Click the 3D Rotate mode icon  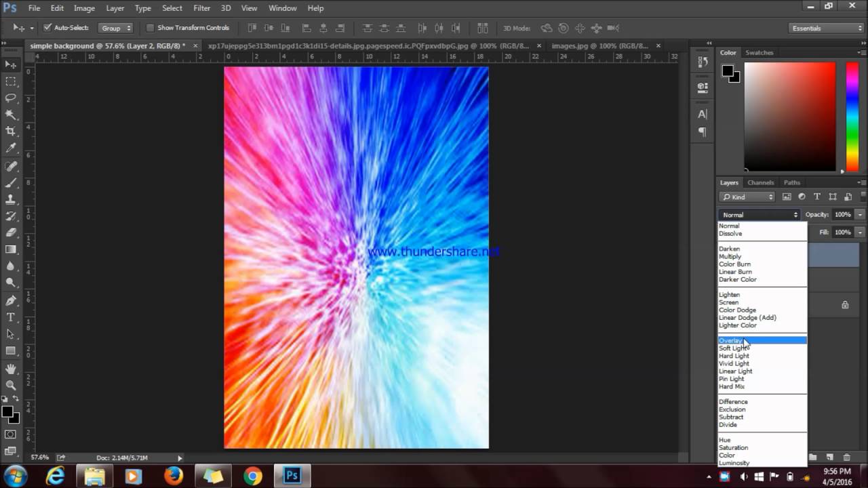point(547,28)
